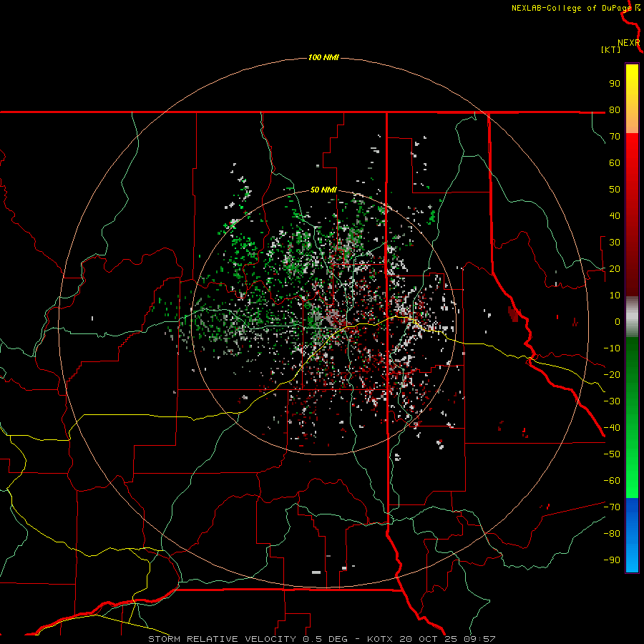644x644 pixels.
Task: Click the 20 value on velocity scale
Action: [x=615, y=268]
